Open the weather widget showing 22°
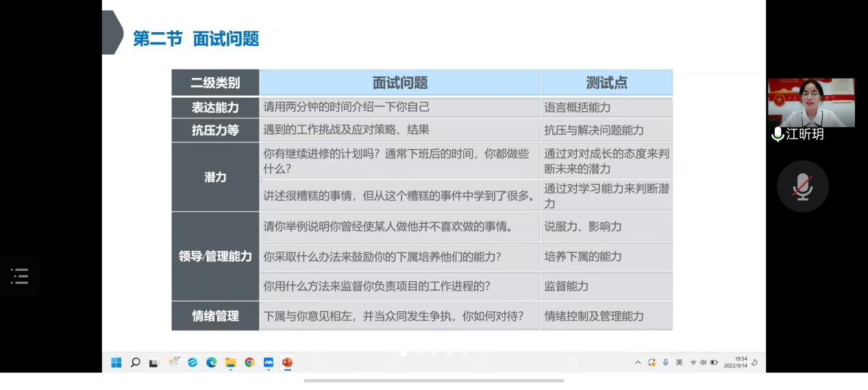 pos(173,362)
